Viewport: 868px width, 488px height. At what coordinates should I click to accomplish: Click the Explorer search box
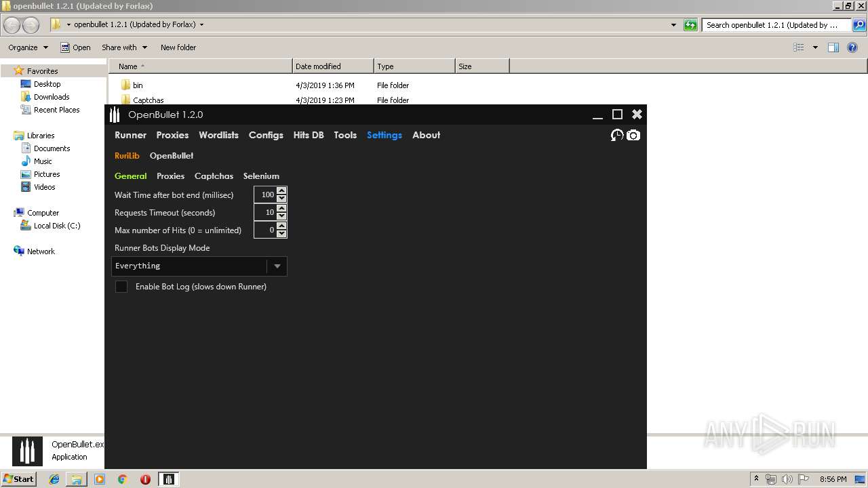point(776,25)
